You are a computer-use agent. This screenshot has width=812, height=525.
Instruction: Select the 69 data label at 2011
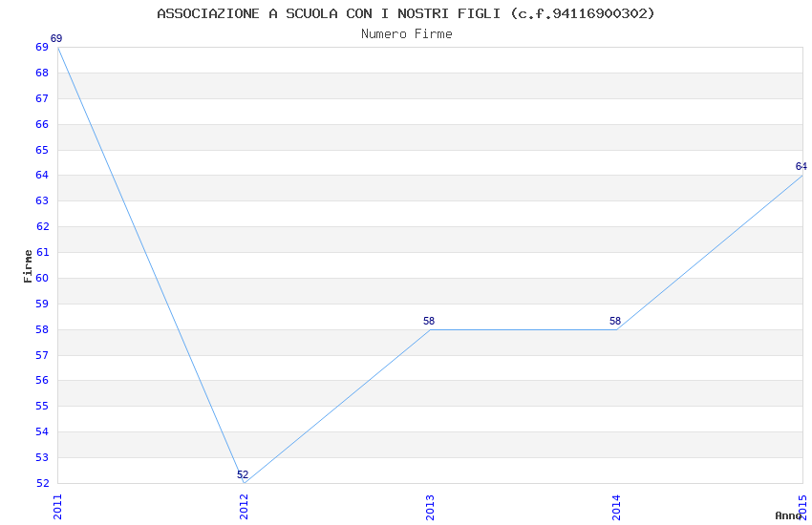point(56,38)
